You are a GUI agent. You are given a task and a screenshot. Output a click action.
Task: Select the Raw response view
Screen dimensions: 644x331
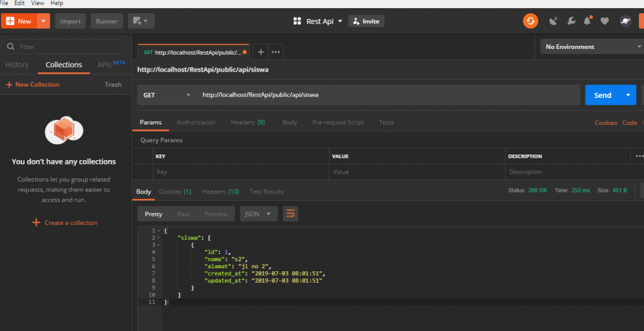click(183, 214)
